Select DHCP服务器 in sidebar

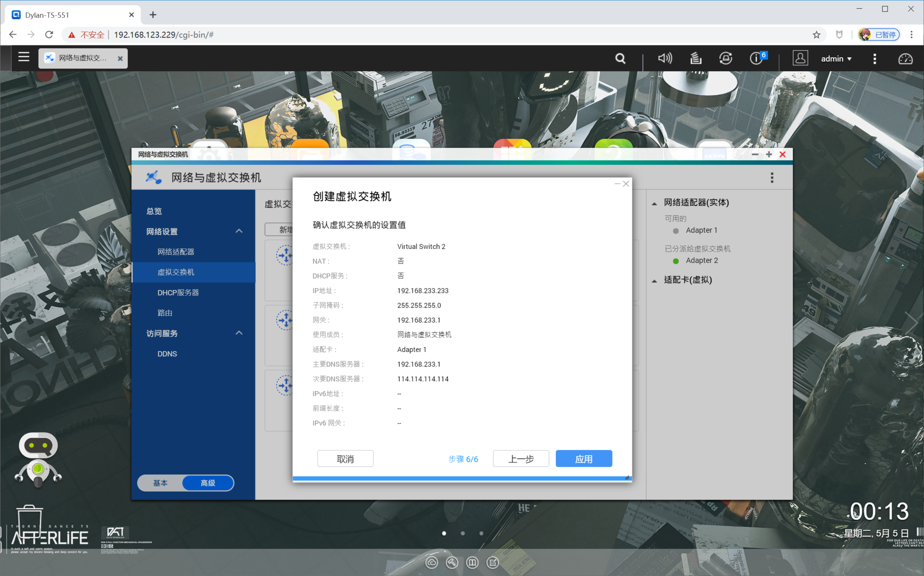point(178,292)
